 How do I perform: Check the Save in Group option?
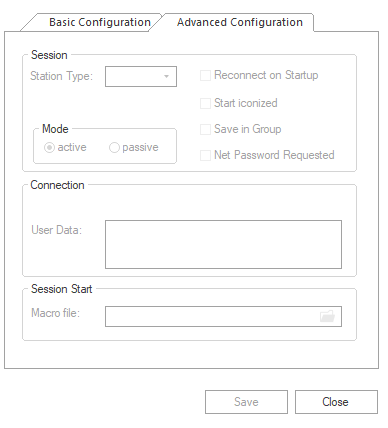tap(205, 129)
